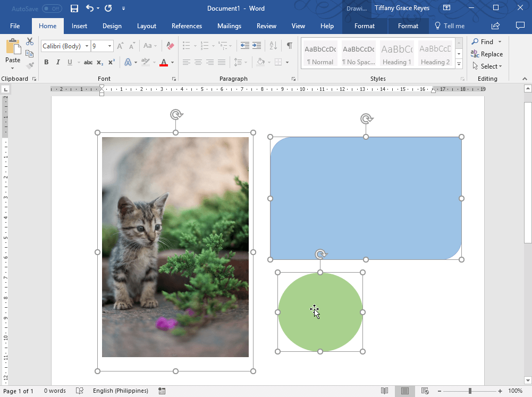Select the Format Painter

click(30, 65)
